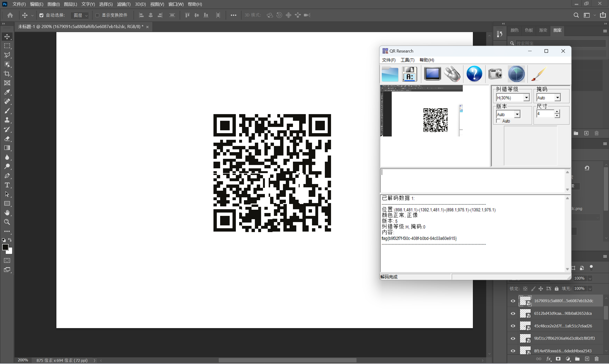This screenshot has height=364, width=609.
Task: Select the Rectangular Marquee tool
Action: (7, 46)
